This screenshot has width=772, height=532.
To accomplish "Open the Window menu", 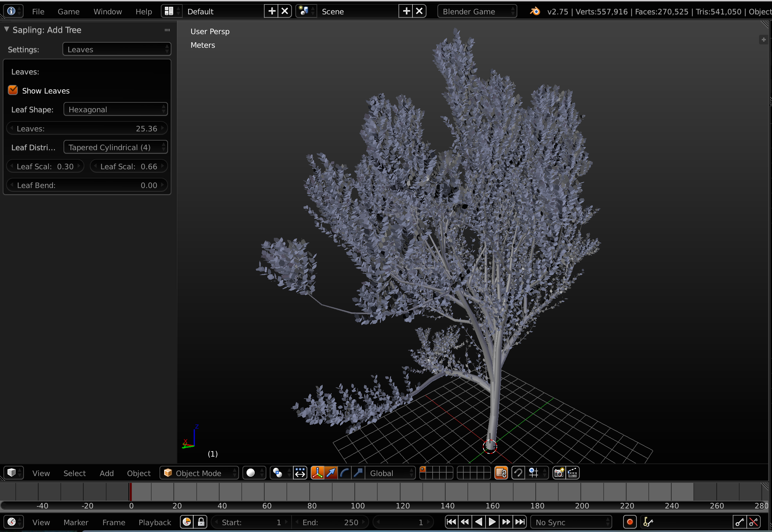I will pos(108,11).
